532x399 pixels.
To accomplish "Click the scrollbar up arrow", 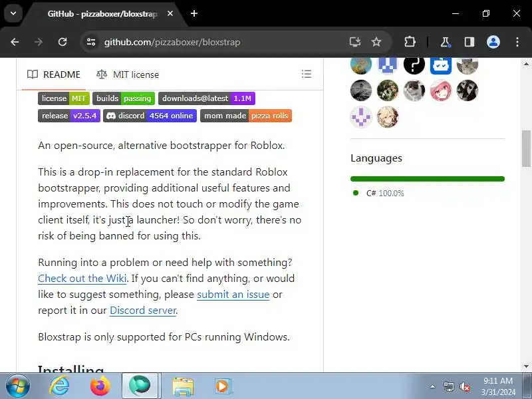I will [x=526, y=64].
